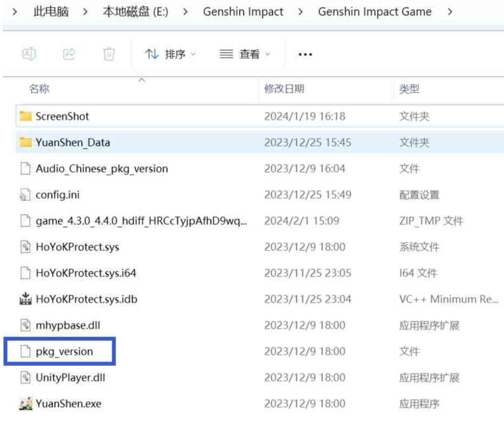Select the HoYoKProtect.sys file icon
The width and height of the screenshot is (504, 421).
pos(25,247)
